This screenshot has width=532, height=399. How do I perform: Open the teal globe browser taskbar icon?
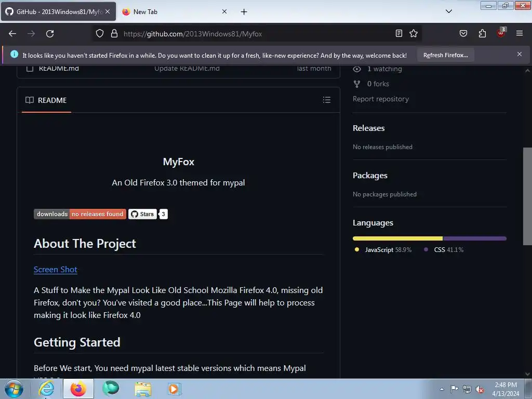(x=111, y=389)
